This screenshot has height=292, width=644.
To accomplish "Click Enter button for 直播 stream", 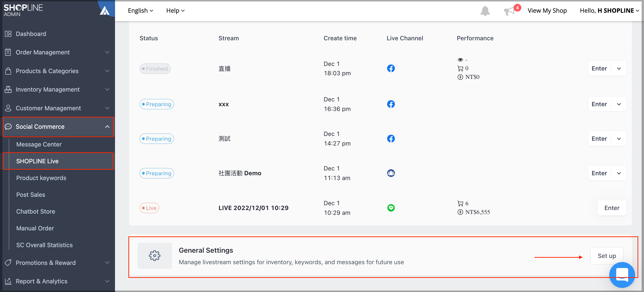I will click(x=599, y=69).
